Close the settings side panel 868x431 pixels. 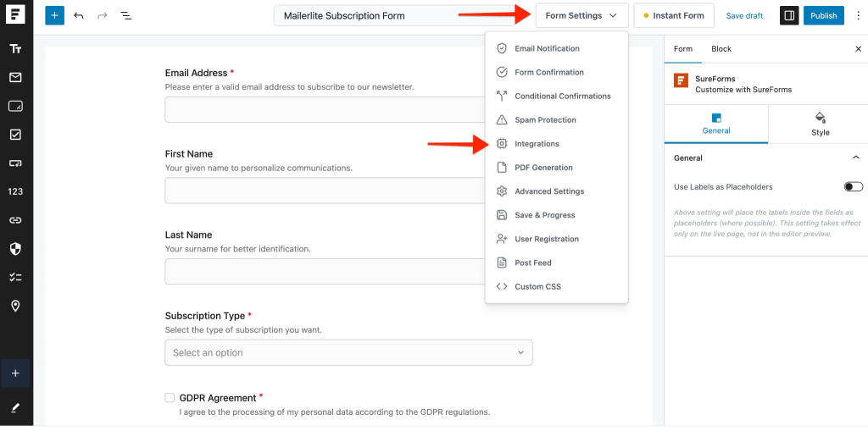point(858,48)
